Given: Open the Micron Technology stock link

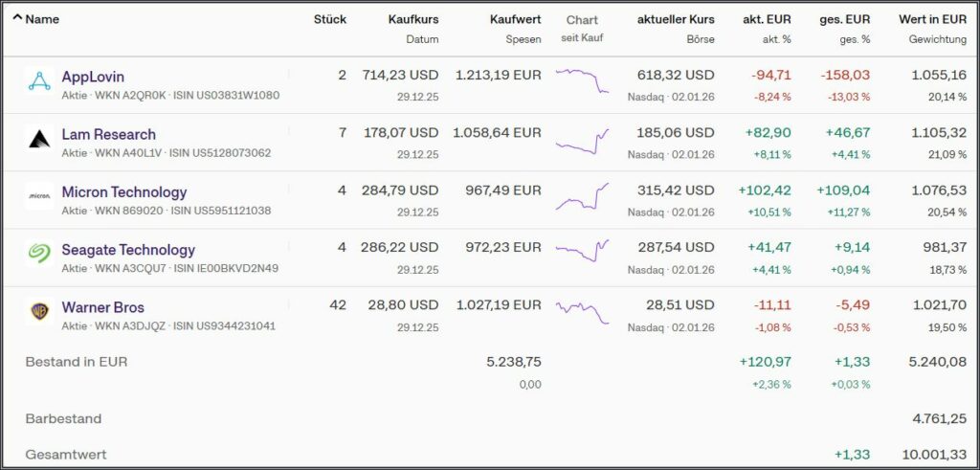Looking at the screenshot, I should 124,191.
